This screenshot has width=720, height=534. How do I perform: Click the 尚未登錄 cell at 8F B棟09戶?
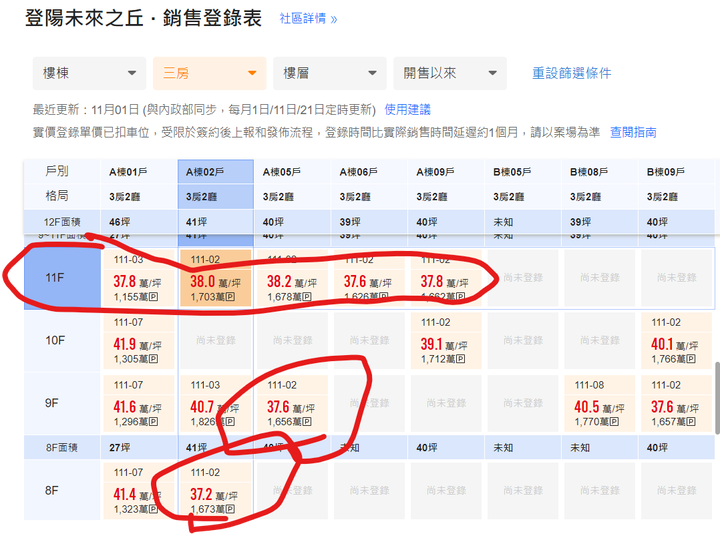pos(676,490)
